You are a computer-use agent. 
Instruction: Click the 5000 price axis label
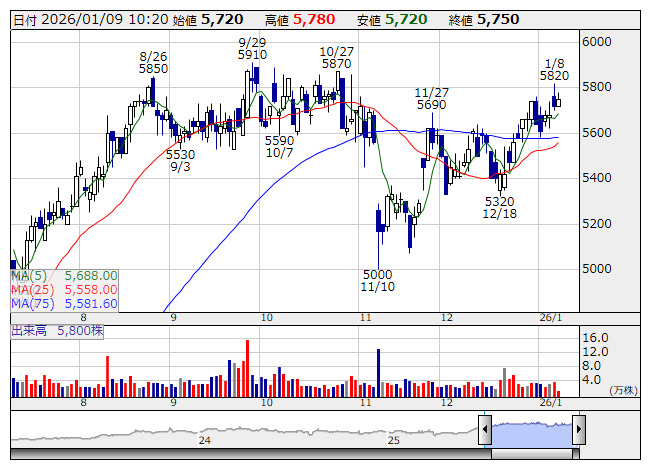[x=597, y=269]
